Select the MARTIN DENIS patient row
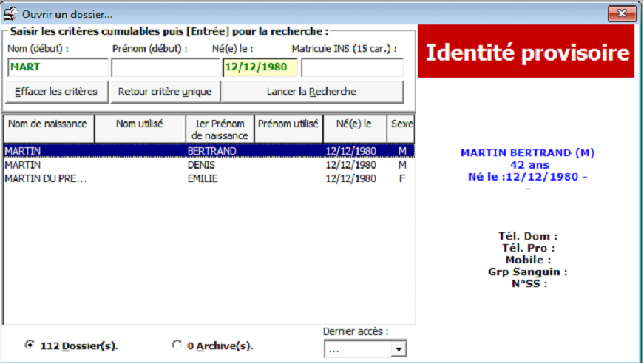Screen dimensions: 644x364 tap(207, 165)
